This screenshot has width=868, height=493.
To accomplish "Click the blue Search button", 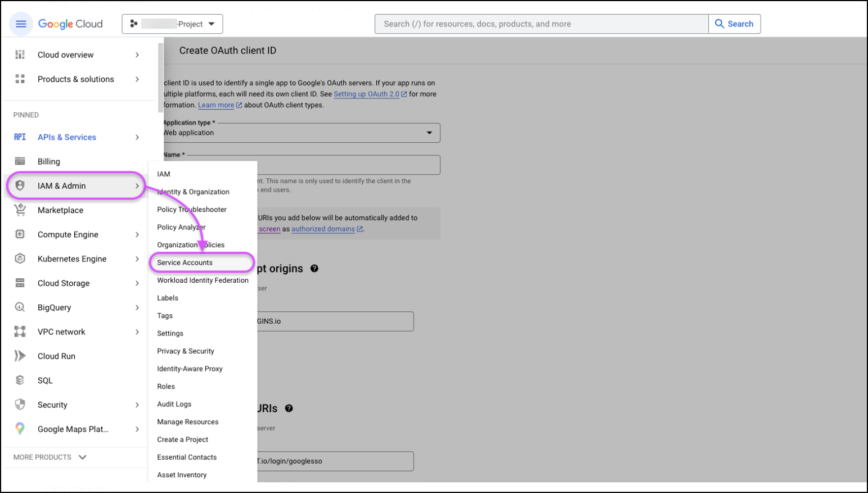I will click(x=734, y=24).
